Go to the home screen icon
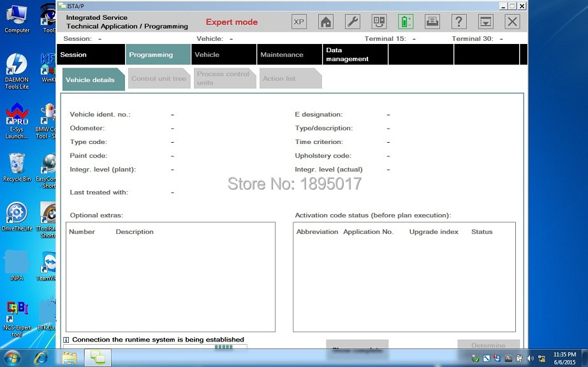The image size is (588, 367). pos(326,22)
